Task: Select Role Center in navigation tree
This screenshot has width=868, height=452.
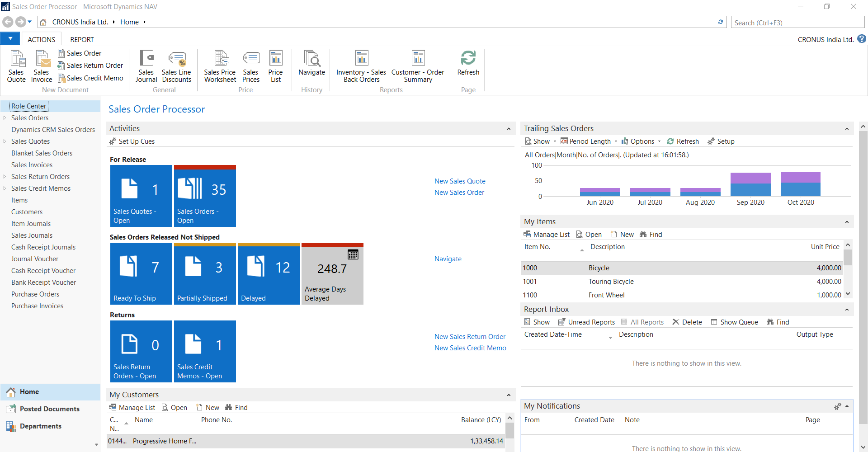Action: (x=29, y=106)
